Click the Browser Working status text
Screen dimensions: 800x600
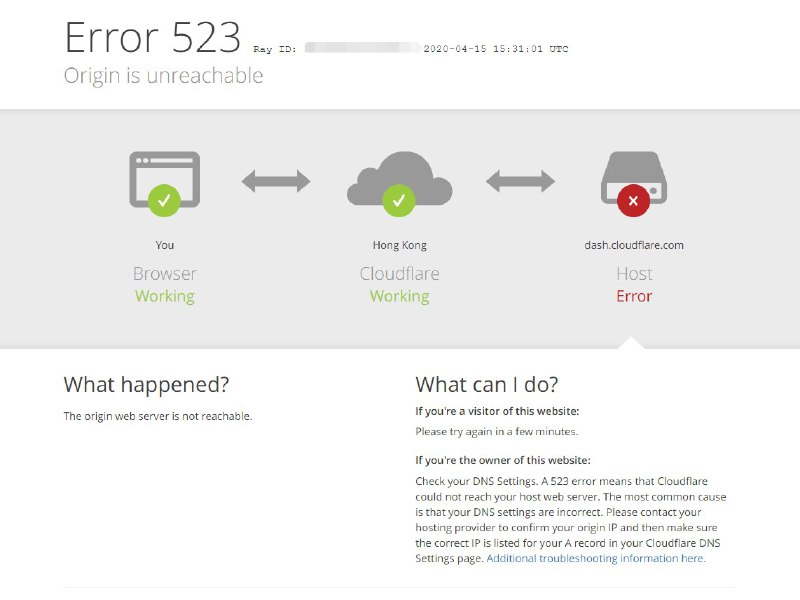(x=165, y=296)
